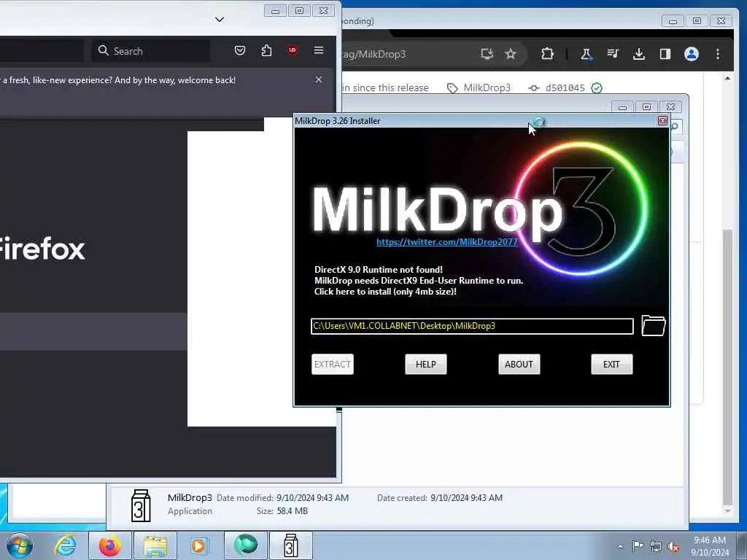Open Windows Media Player taskbar icon

(x=199, y=545)
